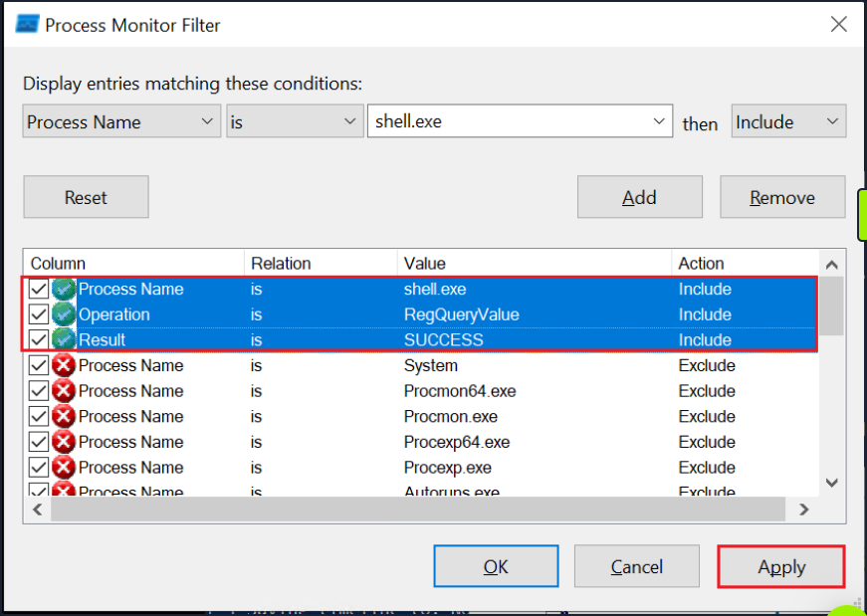This screenshot has height=616, width=867.
Task: Click the Process Monitor icon in the title bar
Action: click(25, 23)
